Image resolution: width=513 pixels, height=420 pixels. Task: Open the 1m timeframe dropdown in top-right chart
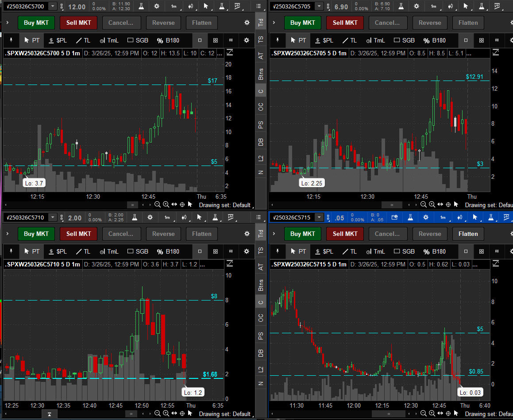[433, 7]
